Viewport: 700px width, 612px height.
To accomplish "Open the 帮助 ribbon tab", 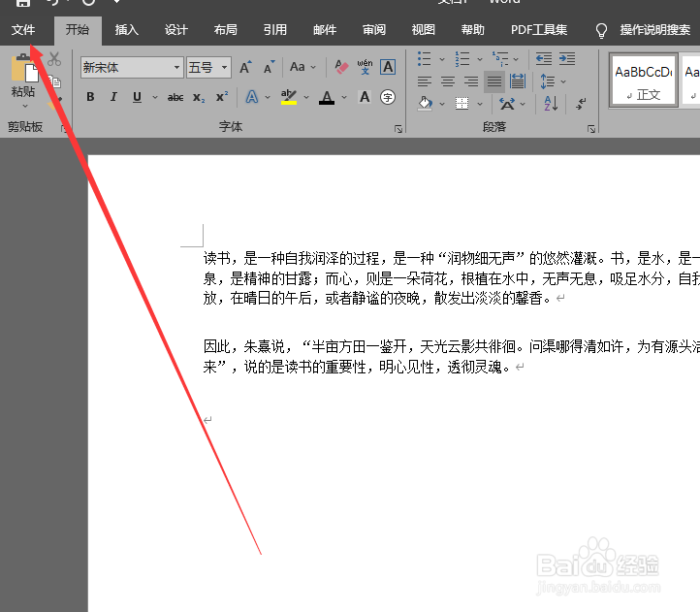I will (x=473, y=30).
